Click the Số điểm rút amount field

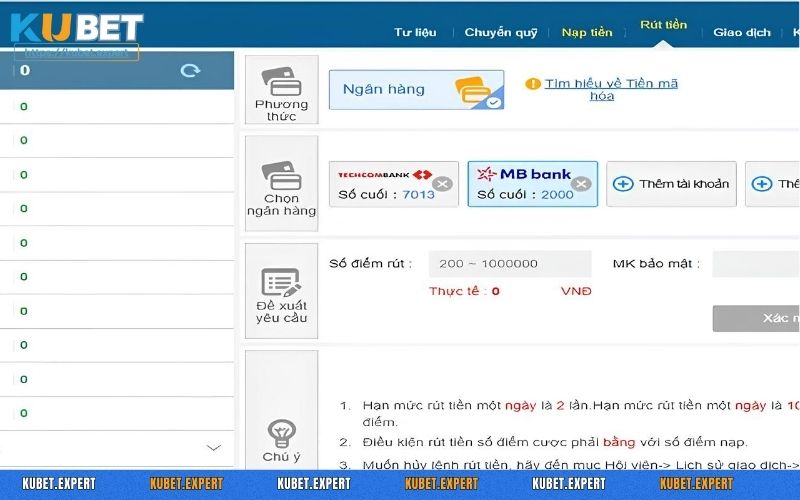(x=510, y=264)
